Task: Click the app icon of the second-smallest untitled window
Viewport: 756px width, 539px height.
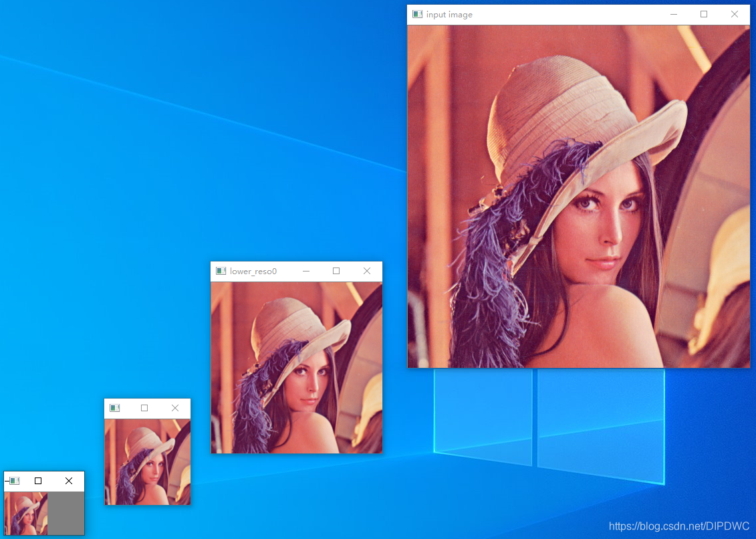Action: (x=115, y=408)
